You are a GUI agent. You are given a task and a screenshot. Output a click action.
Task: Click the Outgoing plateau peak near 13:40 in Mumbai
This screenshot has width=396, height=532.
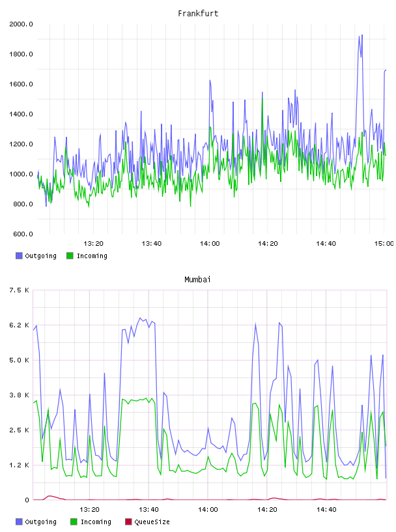click(140, 318)
